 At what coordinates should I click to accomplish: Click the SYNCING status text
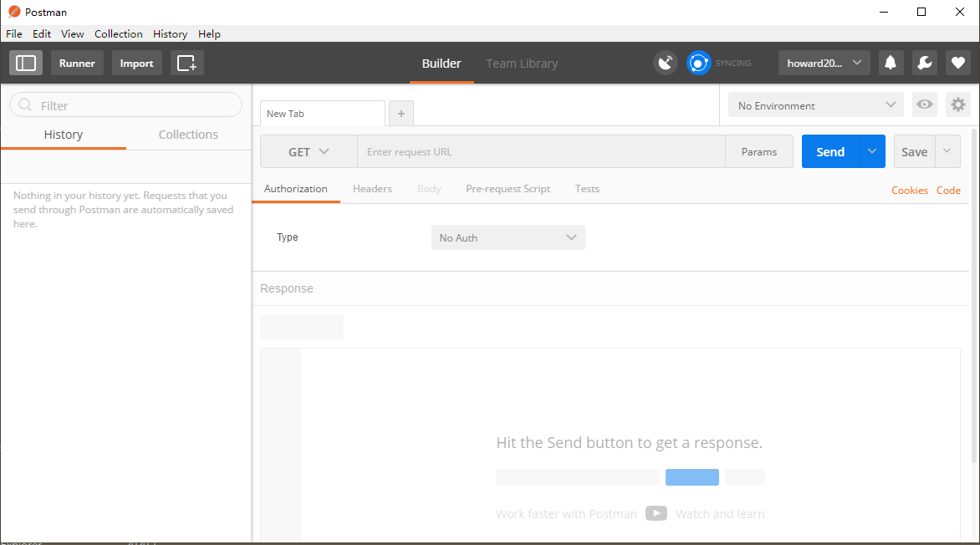click(x=733, y=64)
